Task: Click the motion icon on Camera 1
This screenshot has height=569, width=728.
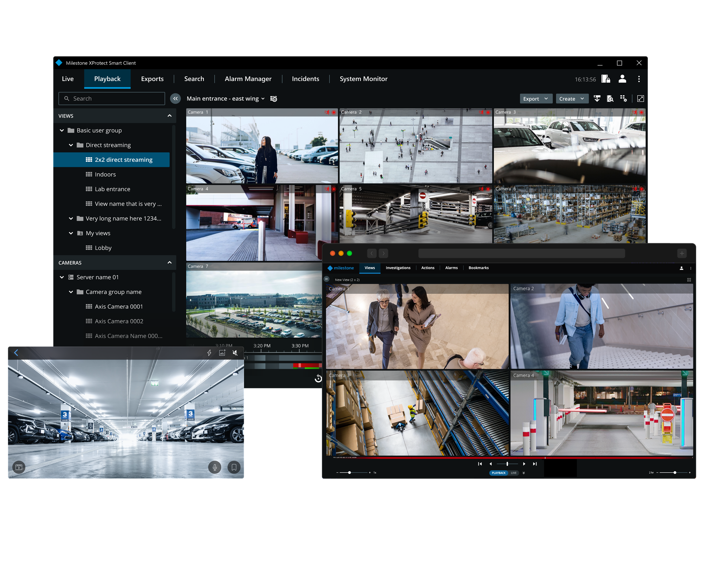Action: (327, 112)
